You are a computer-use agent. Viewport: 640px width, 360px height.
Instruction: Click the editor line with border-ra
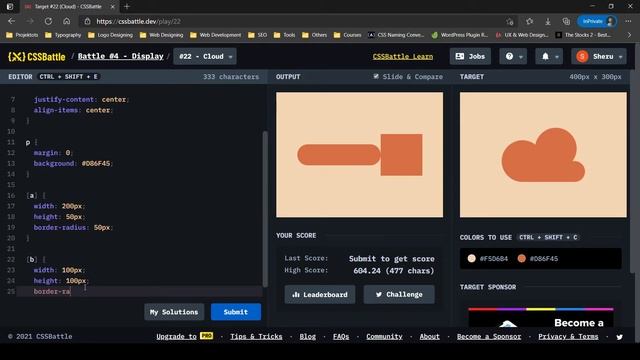(x=139, y=291)
